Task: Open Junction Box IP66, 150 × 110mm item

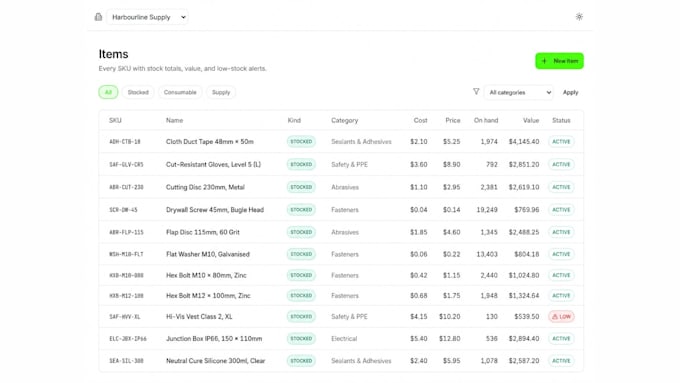Action: coord(214,338)
